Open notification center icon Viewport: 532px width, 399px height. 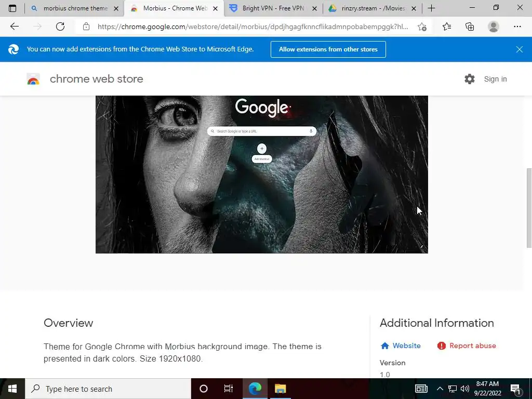pos(516,389)
